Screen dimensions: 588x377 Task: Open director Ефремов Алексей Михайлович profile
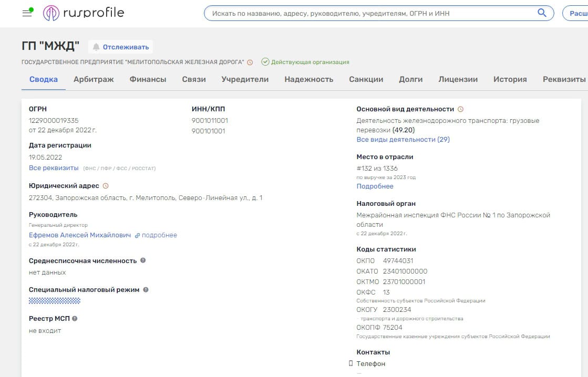pos(80,235)
